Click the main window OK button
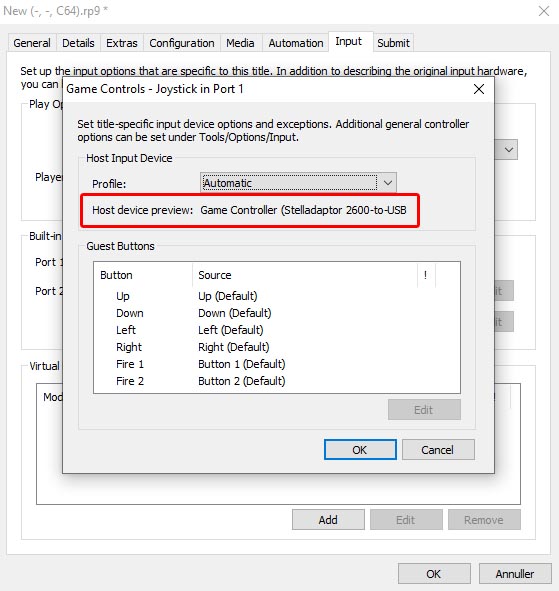 pyautogui.click(x=434, y=574)
